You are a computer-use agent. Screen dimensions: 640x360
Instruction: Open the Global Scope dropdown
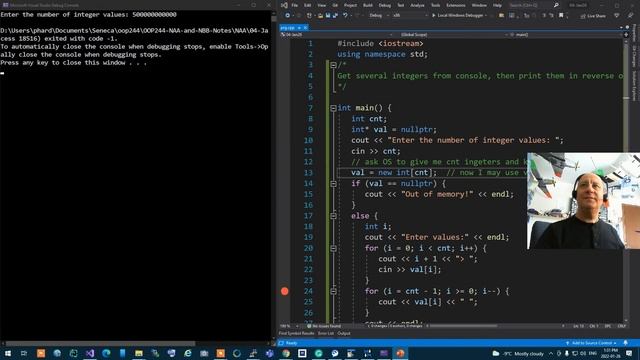tap(452, 35)
